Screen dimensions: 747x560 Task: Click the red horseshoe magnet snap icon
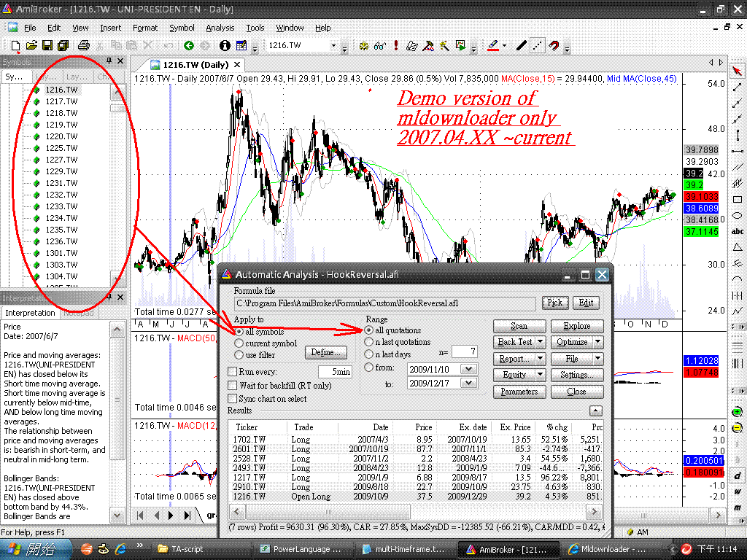pyautogui.click(x=554, y=46)
